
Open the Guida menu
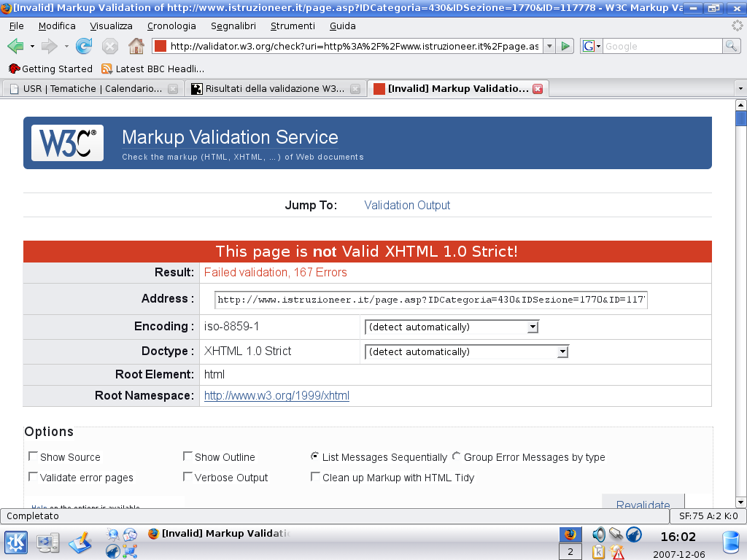click(343, 26)
